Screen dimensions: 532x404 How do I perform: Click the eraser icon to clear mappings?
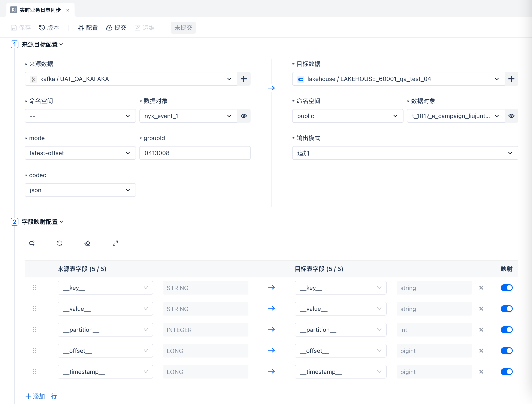[x=87, y=243]
